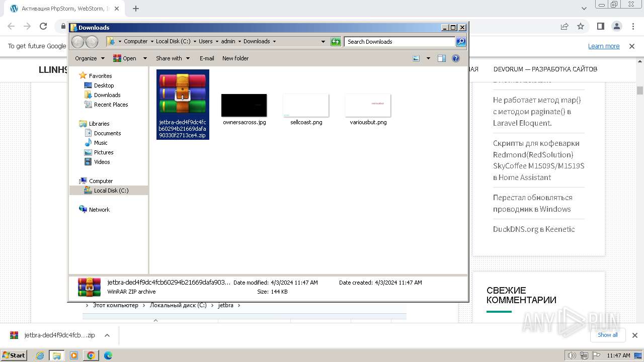The image size is (644, 362).
Task: Click Downloads breadcrumb segment
Action: [x=257, y=42]
